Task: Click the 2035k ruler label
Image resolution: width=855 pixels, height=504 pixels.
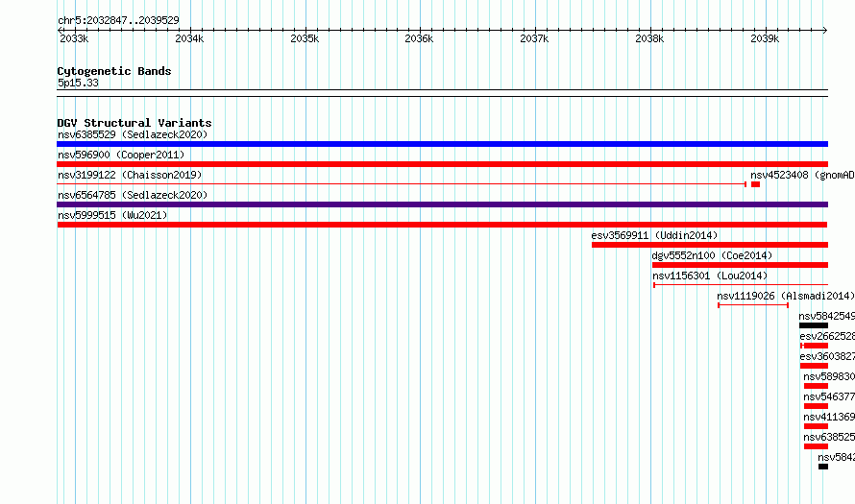Action: (305, 38)
